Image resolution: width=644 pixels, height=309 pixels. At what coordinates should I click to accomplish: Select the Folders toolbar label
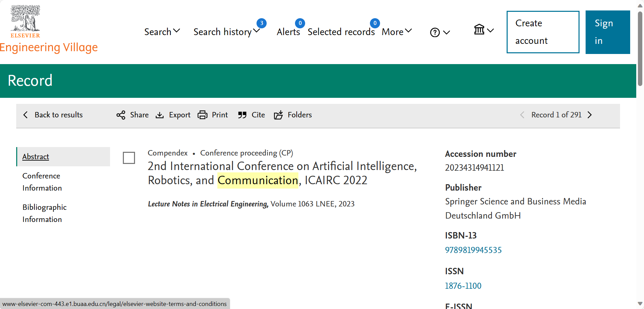[x=300, y=115]
